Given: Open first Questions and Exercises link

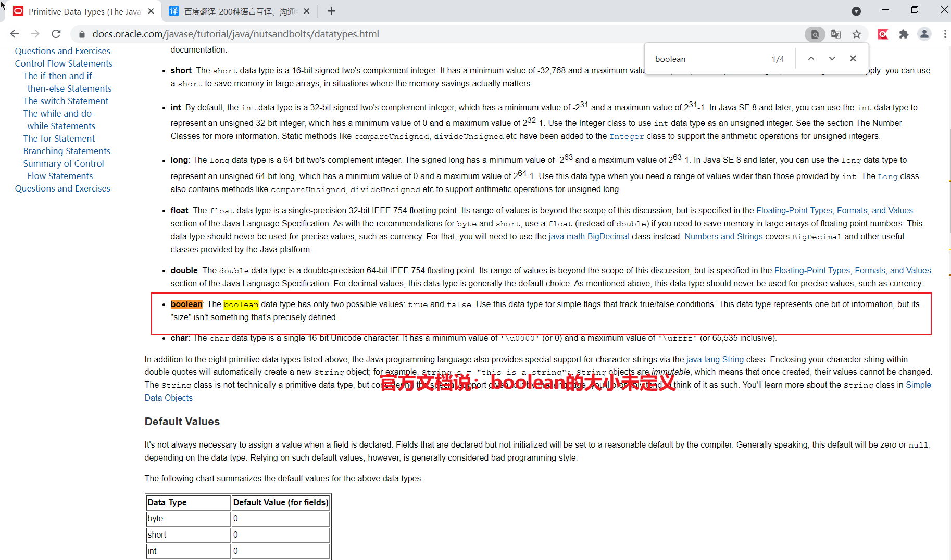Looking at the screenshot, I should point(62,51).
